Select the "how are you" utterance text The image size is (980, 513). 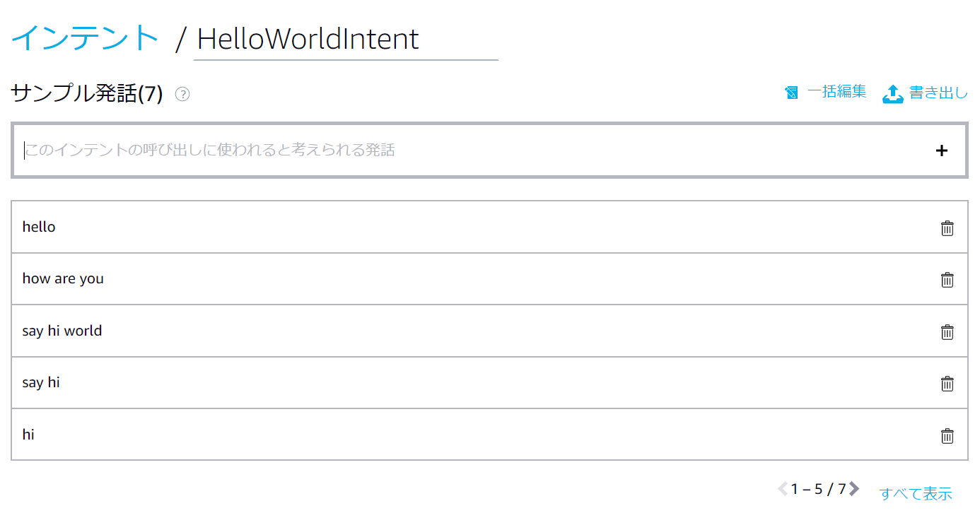pos(63,278)
